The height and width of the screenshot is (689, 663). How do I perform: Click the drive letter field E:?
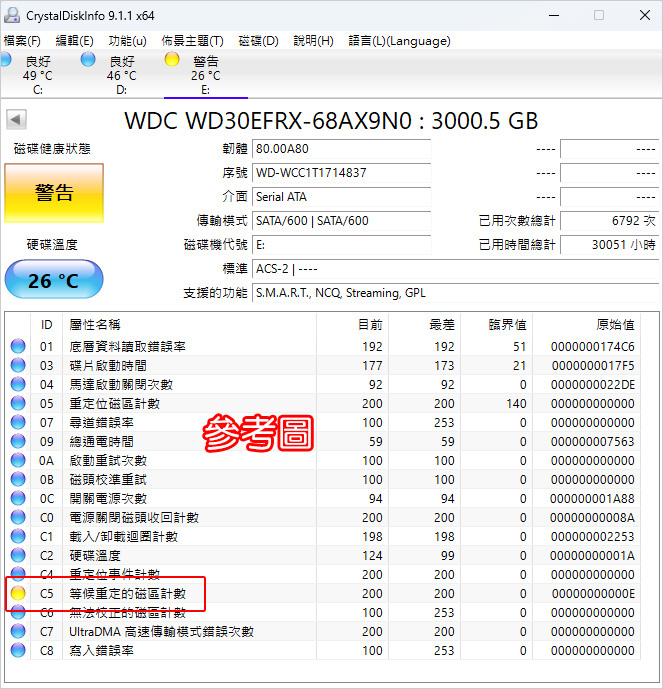coord(341,245)
